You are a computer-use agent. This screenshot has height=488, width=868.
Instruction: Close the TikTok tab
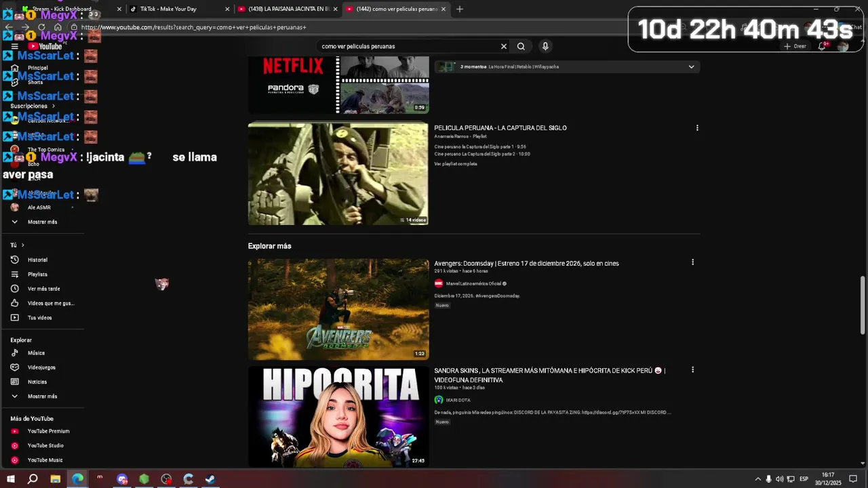(x=227, y=9)
